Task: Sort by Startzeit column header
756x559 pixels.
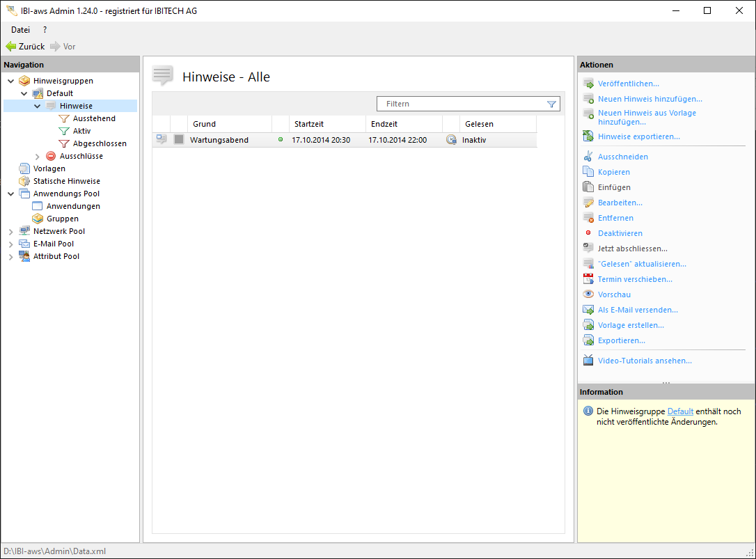Action: coord(309,124)
